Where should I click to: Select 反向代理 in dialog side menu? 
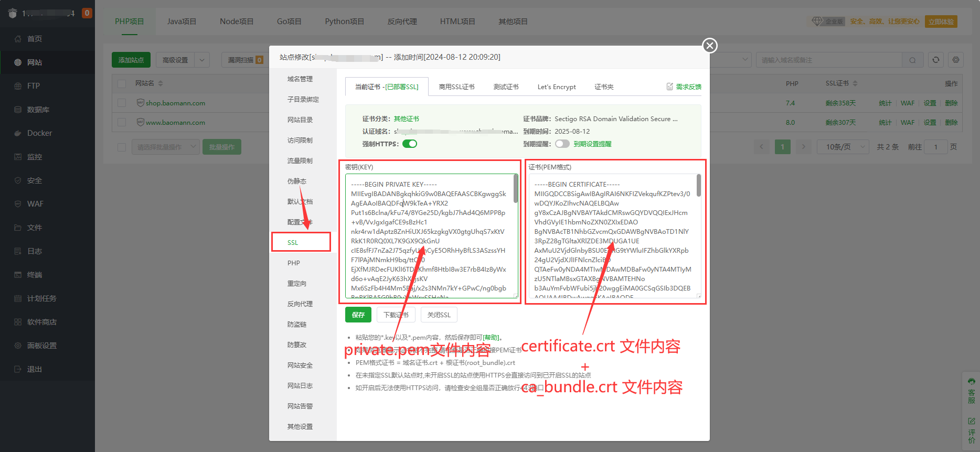point(300,304)
